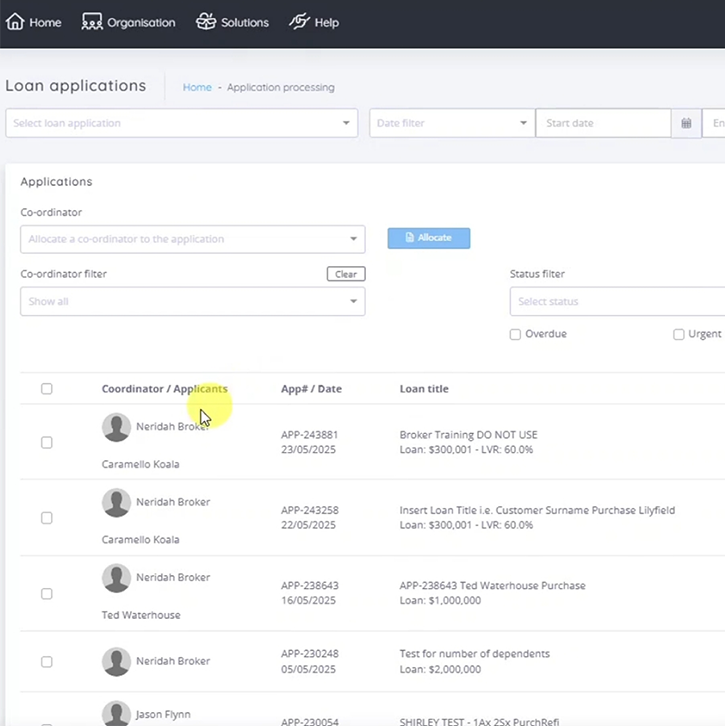The height and width of the screenshot is (726, 725).
Task: Open the Date filter dropdown
Action: [x=451, y=123]
